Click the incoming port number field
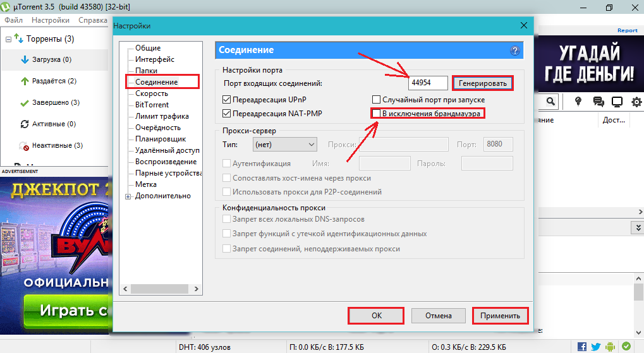The image size is (644, 353). (x=428, y=83)
